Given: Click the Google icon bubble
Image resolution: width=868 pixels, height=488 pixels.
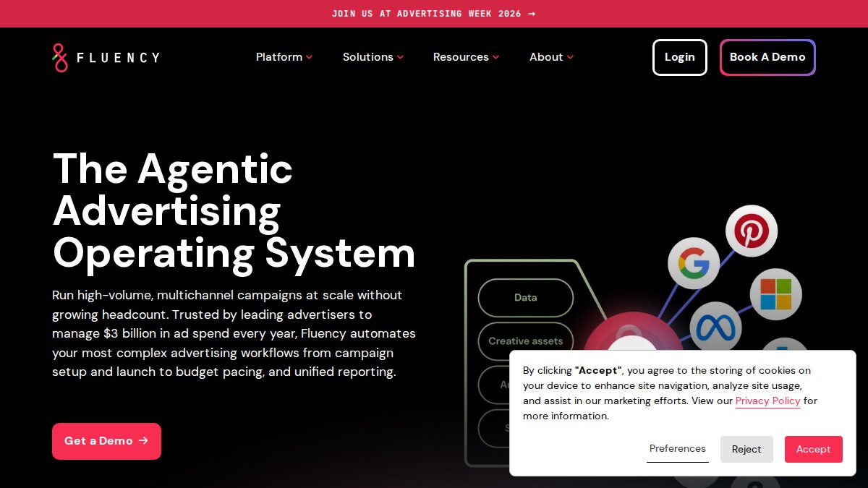Looking at the screenshot, I should (694, 263).
